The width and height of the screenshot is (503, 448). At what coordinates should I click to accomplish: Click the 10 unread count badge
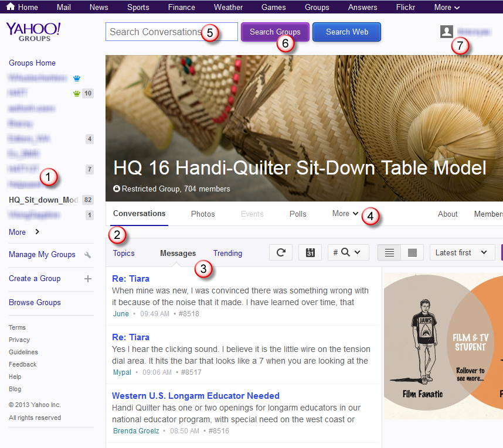(87, 94)
